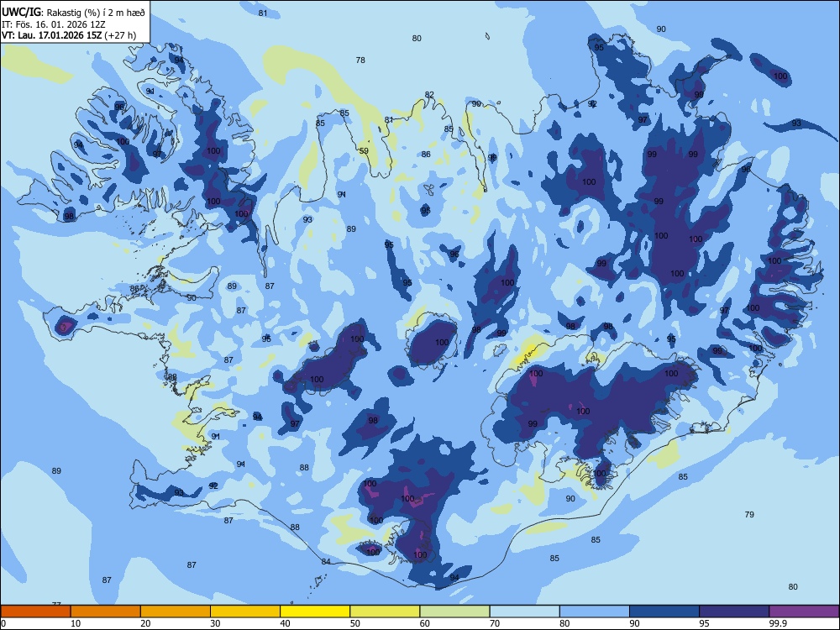Click the '78' humidity value on the map
Screen dimensions: 840x630
pyautogui.click(x=360, y=60)
